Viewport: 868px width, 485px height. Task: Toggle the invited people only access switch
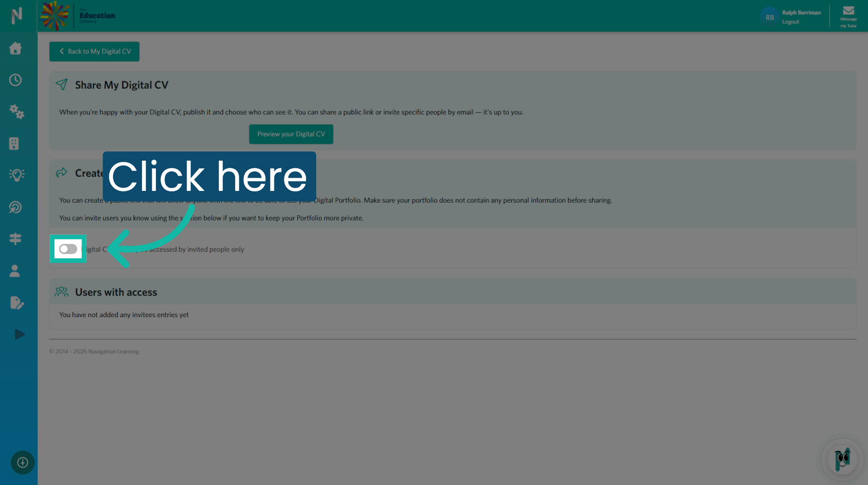(68, 249)
